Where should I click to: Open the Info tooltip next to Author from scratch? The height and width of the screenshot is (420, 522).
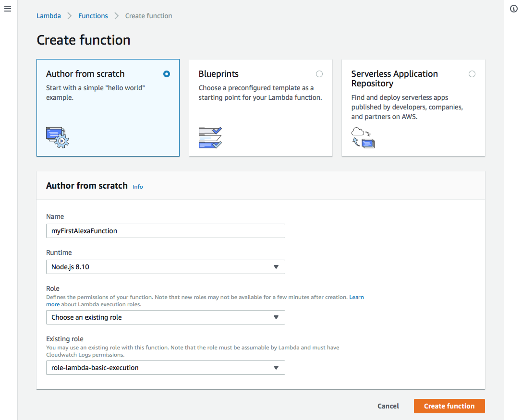137,187
